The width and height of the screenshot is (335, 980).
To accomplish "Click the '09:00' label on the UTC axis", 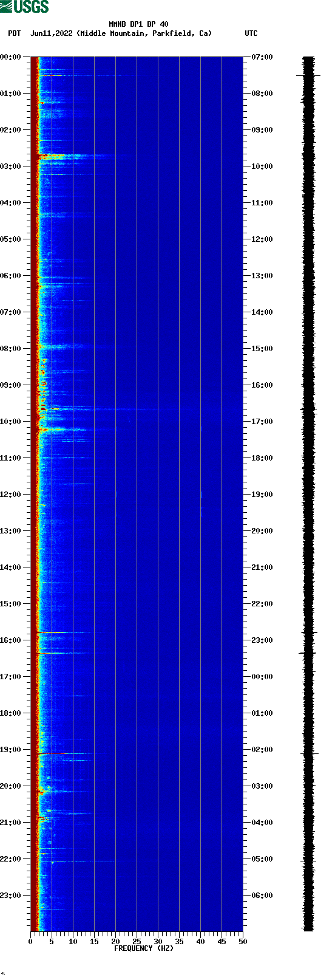I will coord(262,130).
